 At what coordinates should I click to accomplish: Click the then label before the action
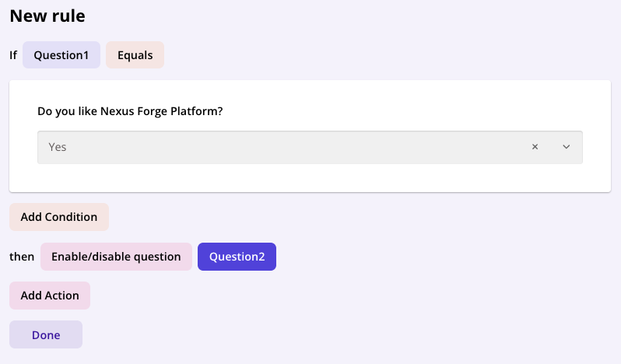pyautogui.click(x=22, y=257)
